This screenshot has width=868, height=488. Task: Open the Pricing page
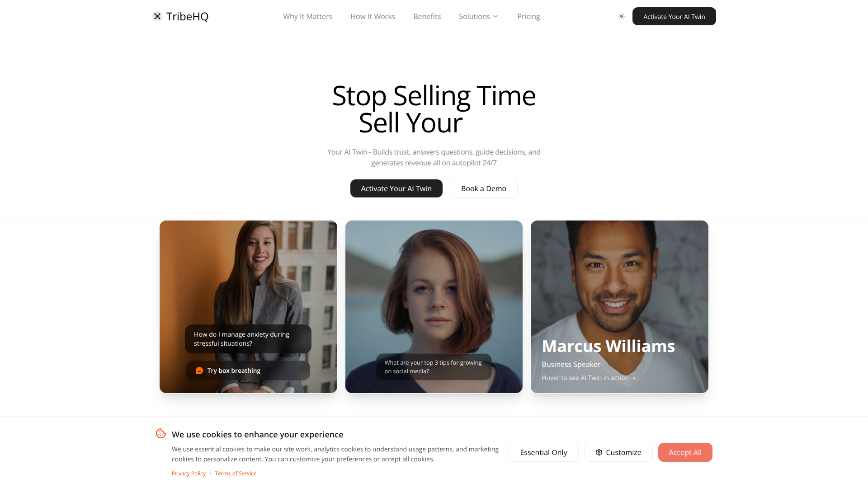(x=528, y=16)
